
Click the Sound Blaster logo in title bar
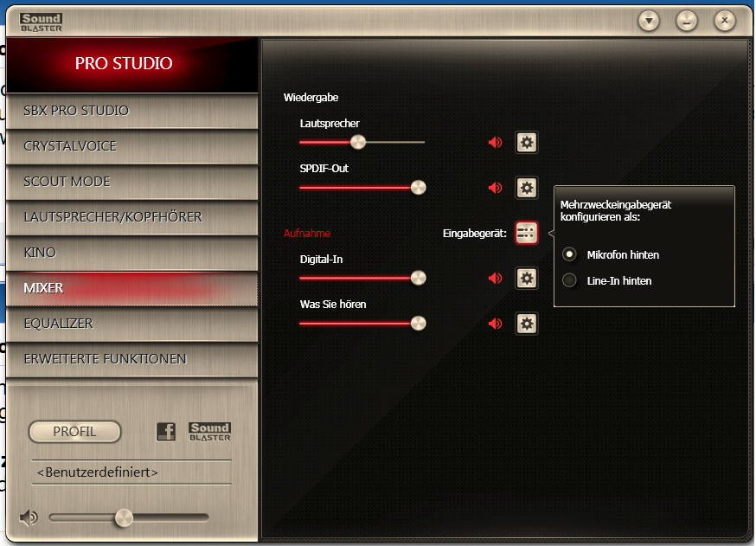(x=41, y=22)
